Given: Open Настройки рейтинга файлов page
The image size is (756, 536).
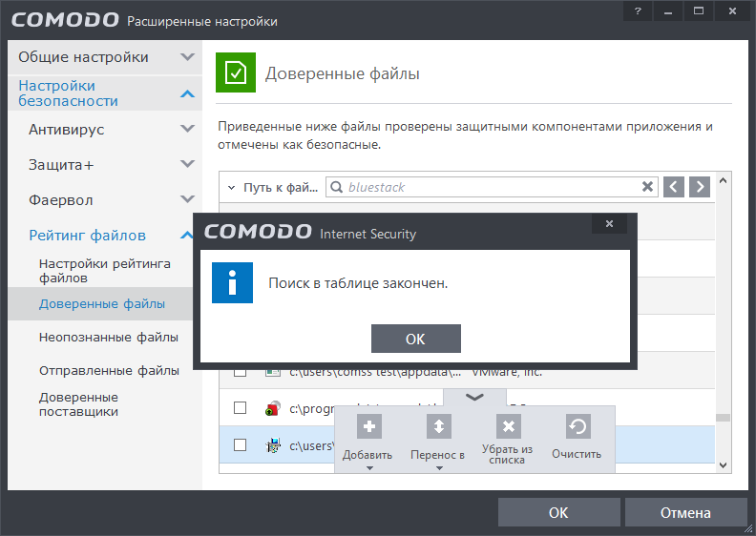Looking at the screenshot, I should tap(105, 271).
